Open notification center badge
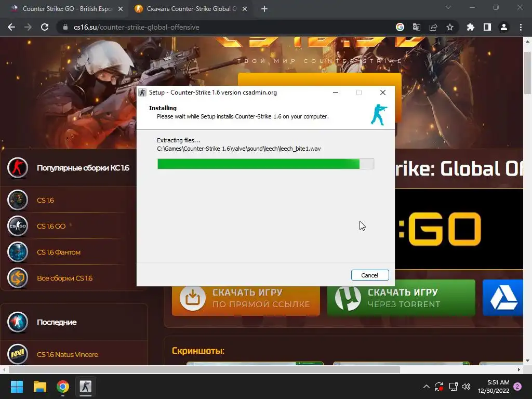532x399 pixels. pyautogui.click(x=517, y=387)
